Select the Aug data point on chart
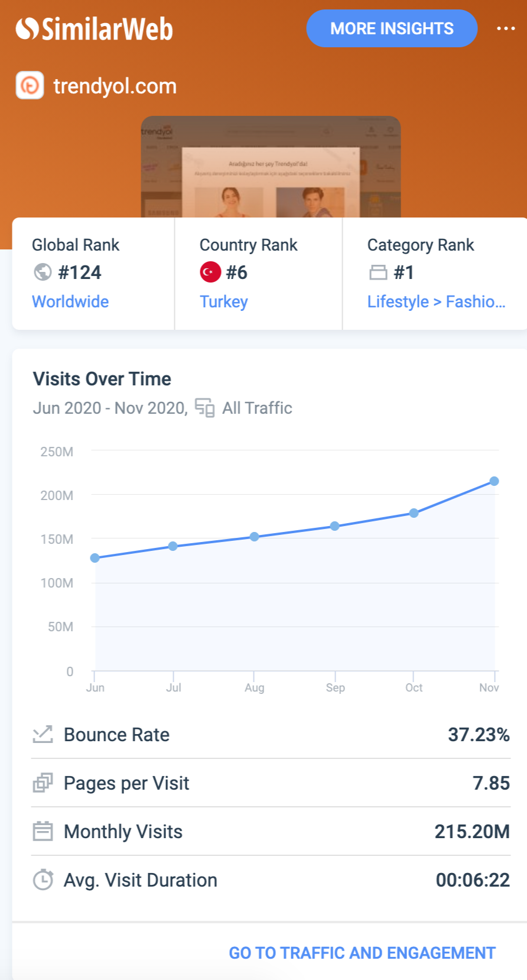 click(254, 537)
